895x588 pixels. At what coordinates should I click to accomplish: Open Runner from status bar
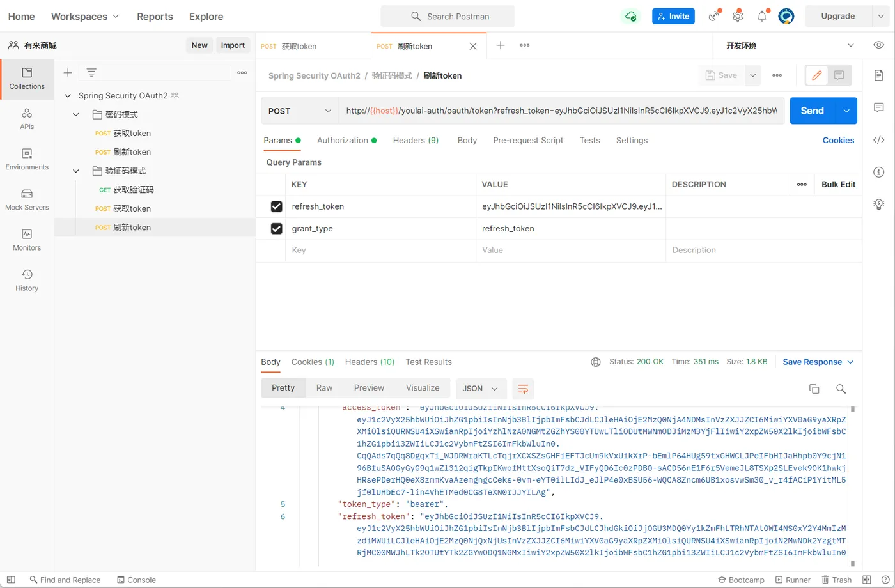[793, 580]
